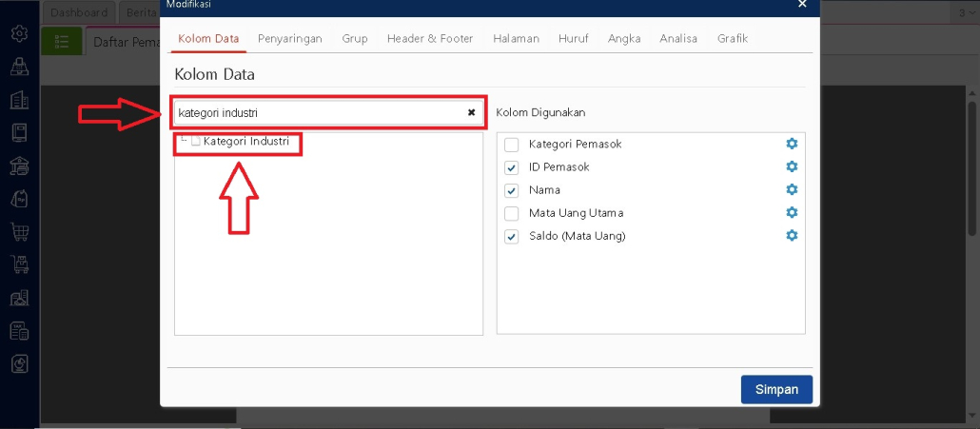Click gear icon for Mata Uang Utama
This screenshot has width=980, height=429.
(792, 212)
